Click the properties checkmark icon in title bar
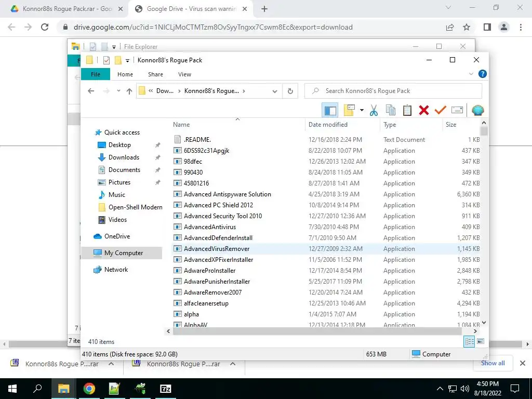532x399 pixels. (x=106, y=60)
